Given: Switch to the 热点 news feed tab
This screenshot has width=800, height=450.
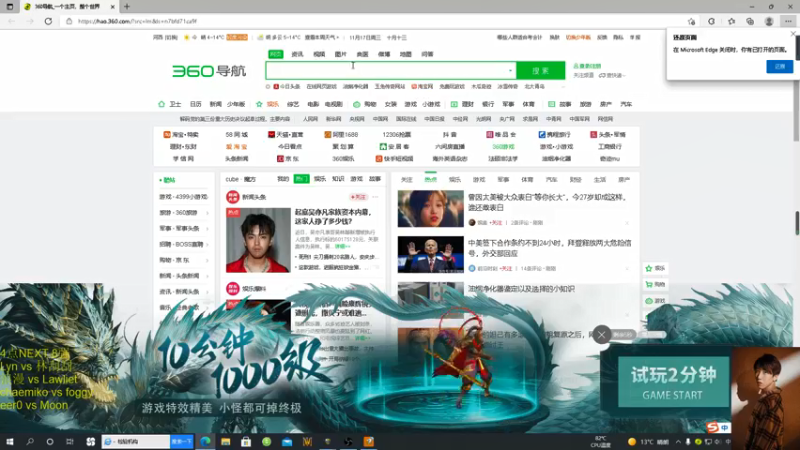Looking at the screenshot, I should 431,180.
